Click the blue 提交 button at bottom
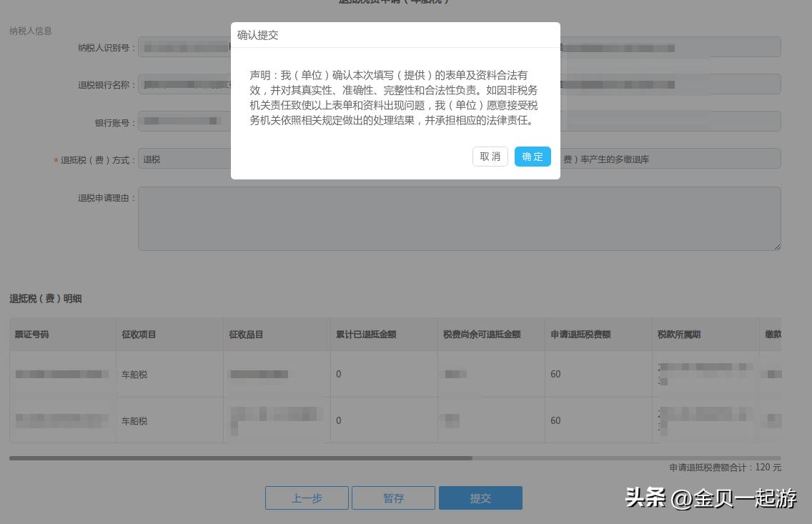 480,498
